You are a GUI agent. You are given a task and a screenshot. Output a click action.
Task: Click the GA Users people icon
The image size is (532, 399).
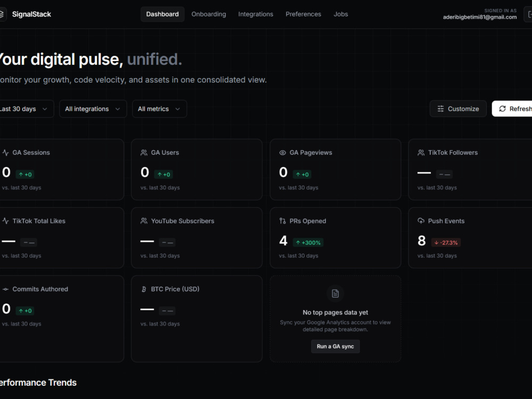click(x=144, y=153)
